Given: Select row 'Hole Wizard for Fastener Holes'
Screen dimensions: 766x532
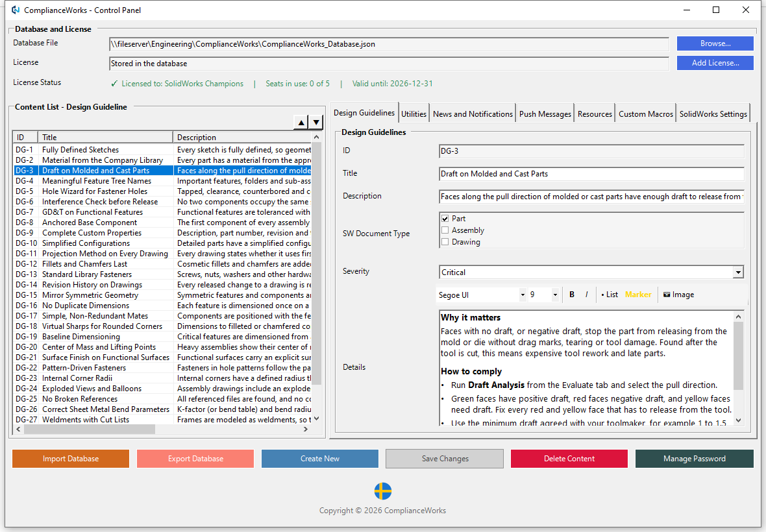Looking at the screenshot, I should [x=162, y=191].
